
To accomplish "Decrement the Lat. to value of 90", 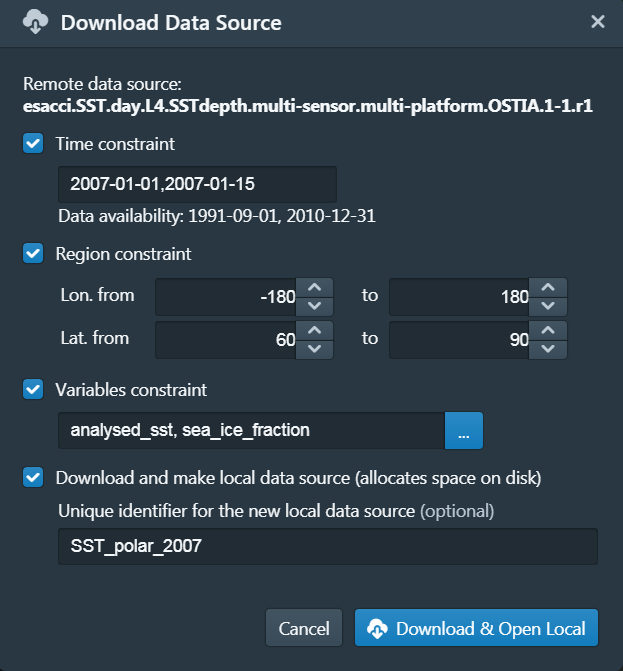I will click(548, 350).
